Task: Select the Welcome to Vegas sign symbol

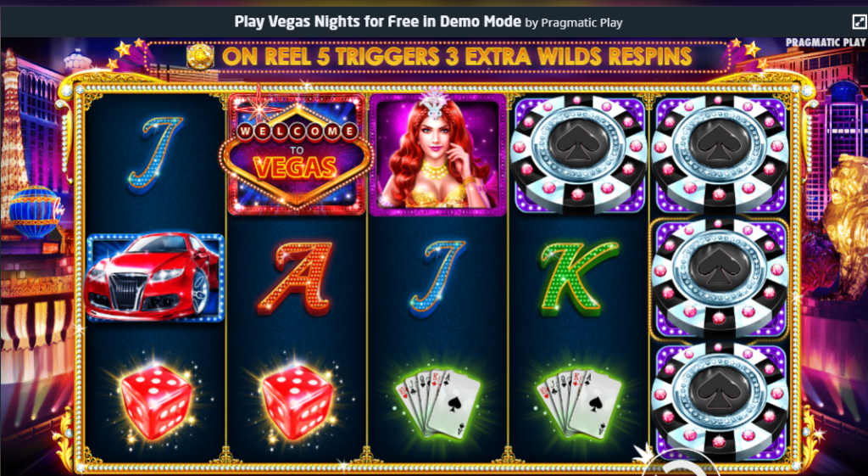Action: [296, 154]
